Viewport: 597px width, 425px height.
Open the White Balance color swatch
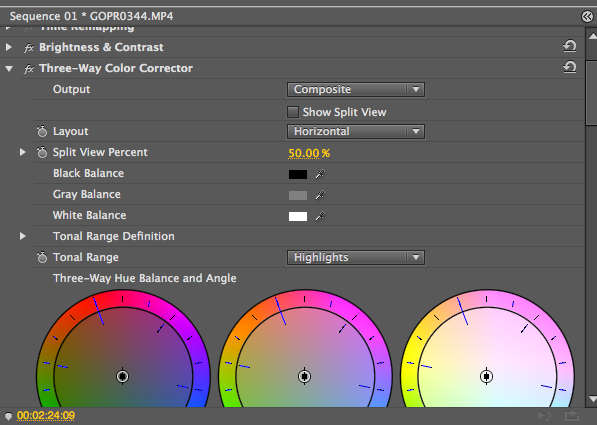[298, 216]
